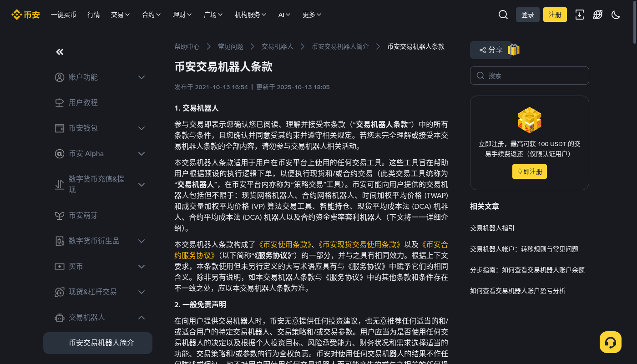Image resolution: width=637 pixels, height=364 pixels.
Task: Toggle dark mode moon icon
Action: click(616, 15)
